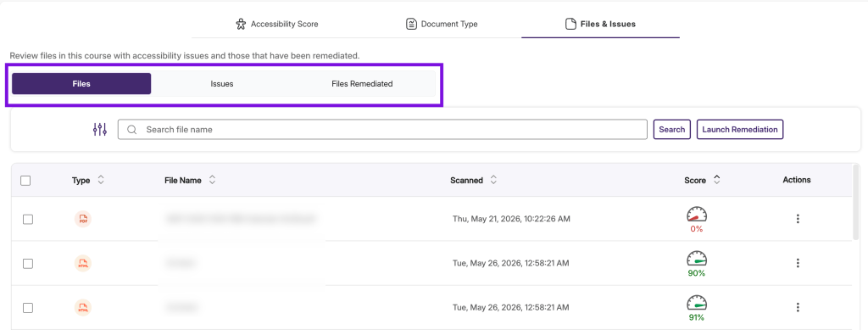This screenshot has width=868, height=330.
Task: Switch to the Accessibility Score tab
Action: [x=277, y=24]
